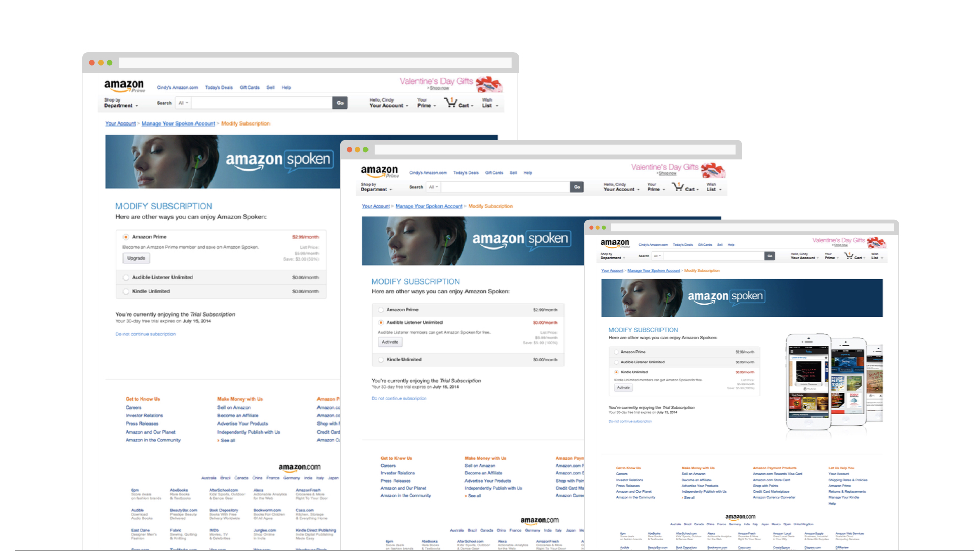Select Amazon Prime radio in the front-right window
Viewport: 980px width, 551px height.
(616, 352)
